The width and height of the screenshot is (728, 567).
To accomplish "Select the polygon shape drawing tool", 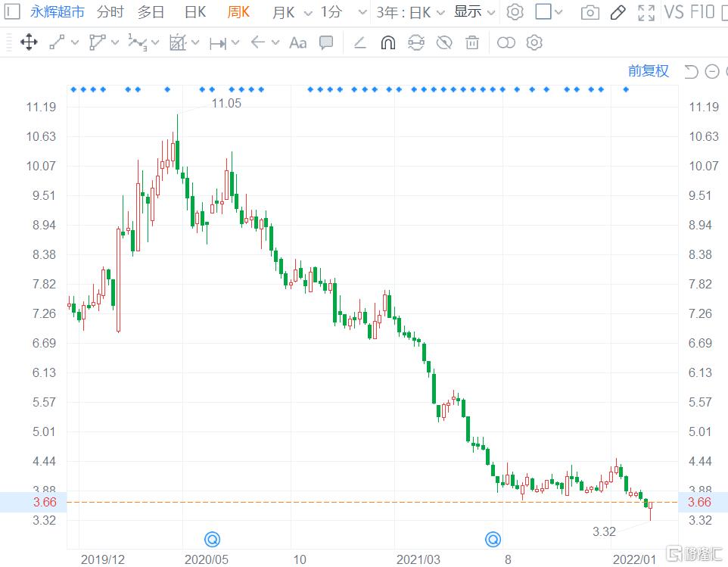I will click(x=97, y=42).
